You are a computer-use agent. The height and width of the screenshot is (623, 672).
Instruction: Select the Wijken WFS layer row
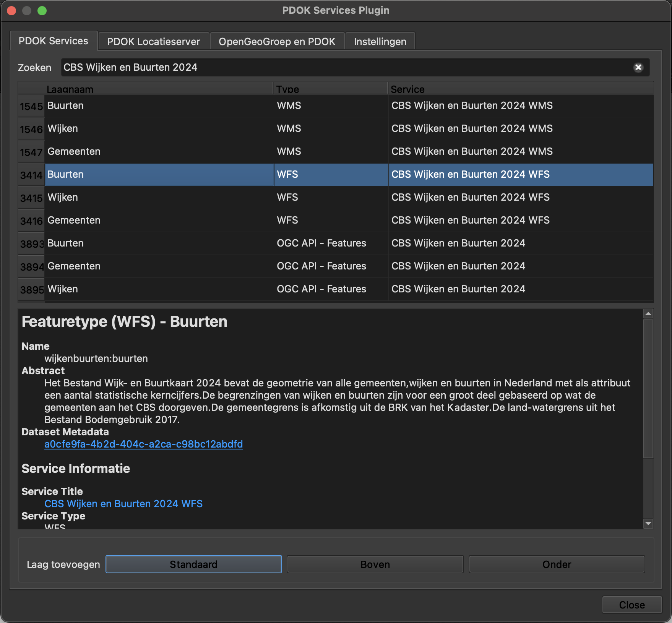coord(153,197)
